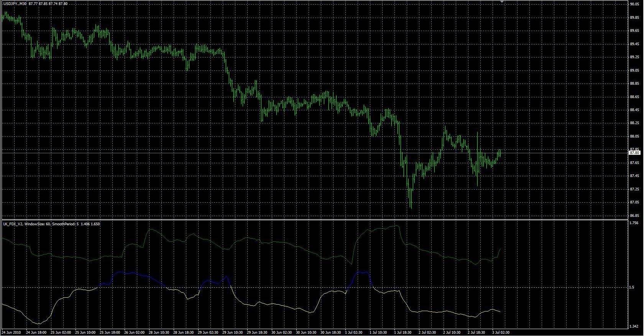Click the 30 Jun 02:30 time label
Viewport: 644px width, 336px height.
282,333
